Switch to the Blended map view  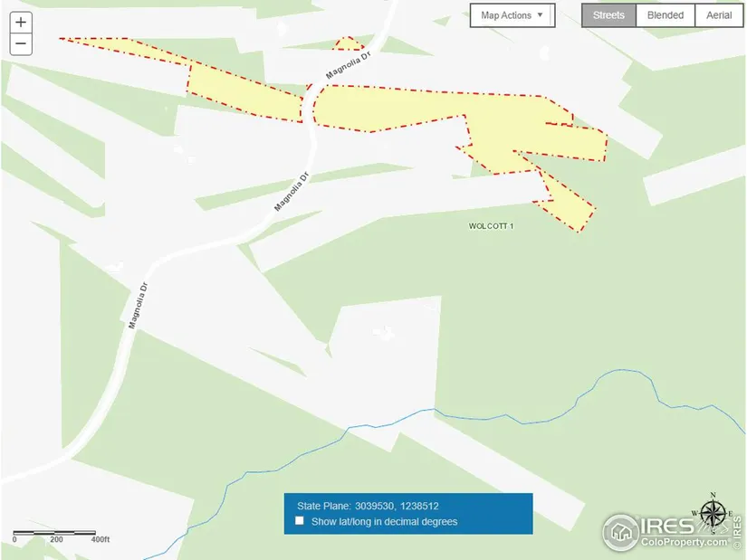pyautogui.click(x=666, y=15)
